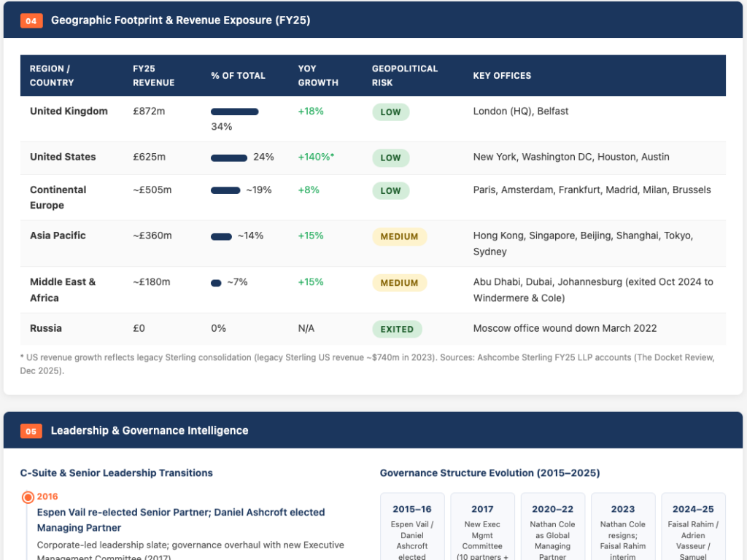Click the Asia Pacific MEDIUM risk badge
Viewport: 747px width, 560px height.
click(x=399, y=237)
